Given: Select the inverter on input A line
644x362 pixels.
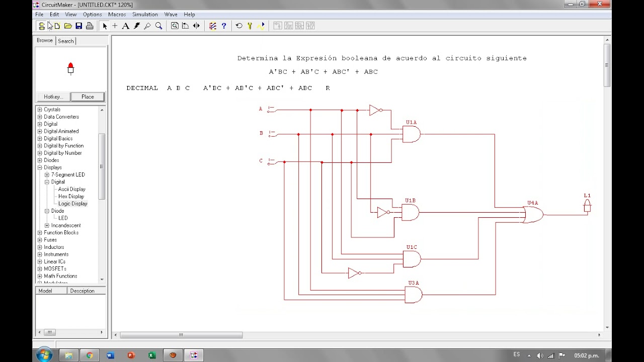Looking at the screenshot, I should (376, 110).
